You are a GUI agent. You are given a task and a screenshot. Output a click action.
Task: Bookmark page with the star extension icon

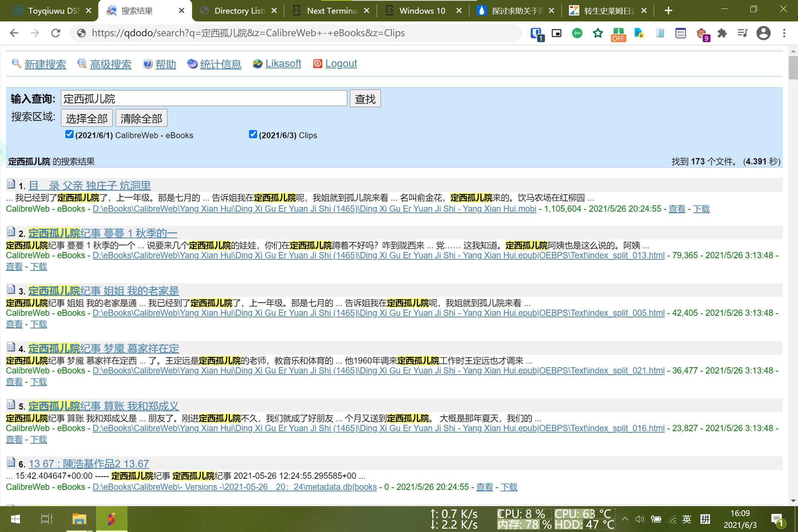click(598, 33)
